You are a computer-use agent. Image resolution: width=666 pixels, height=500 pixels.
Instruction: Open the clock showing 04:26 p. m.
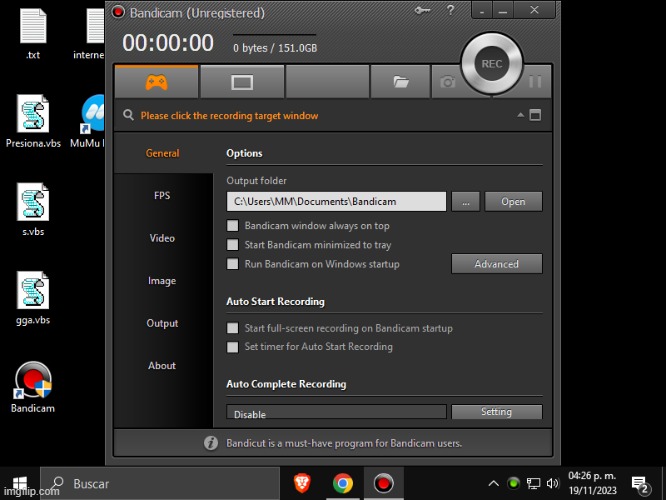tap(593, 483)
